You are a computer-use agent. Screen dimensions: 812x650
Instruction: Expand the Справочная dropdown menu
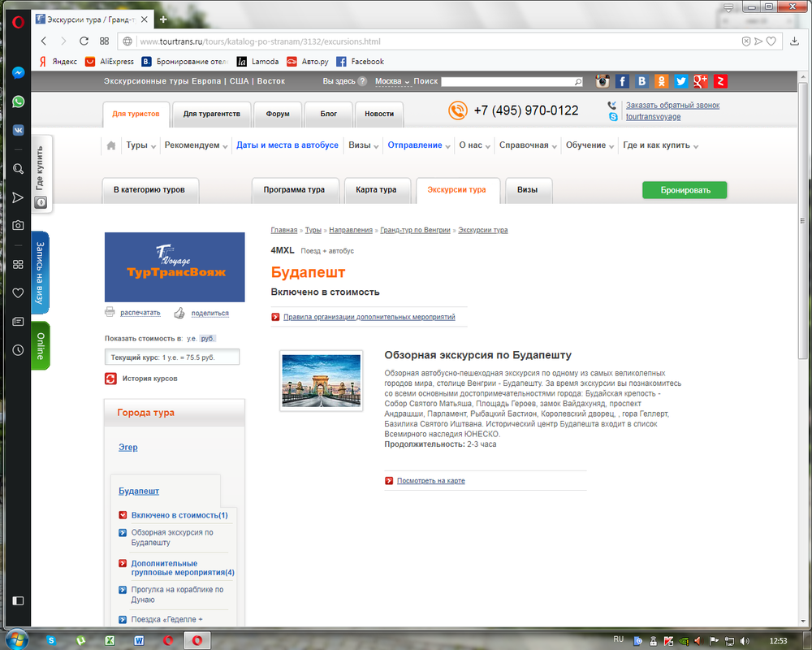tap(529, 145)
